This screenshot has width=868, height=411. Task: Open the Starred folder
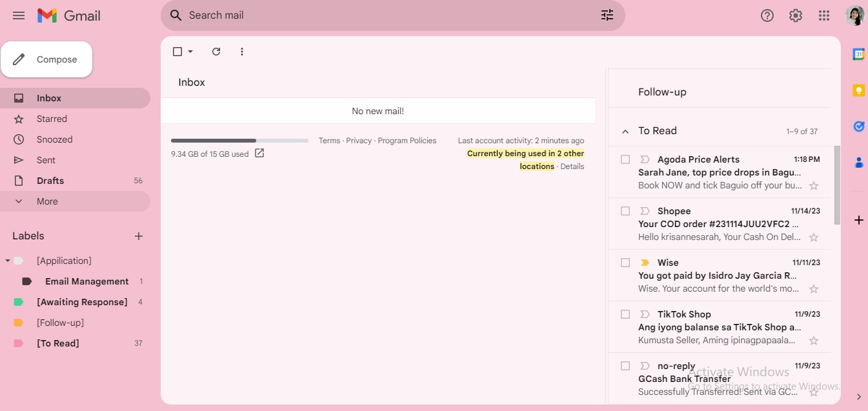tap(75, 119)
